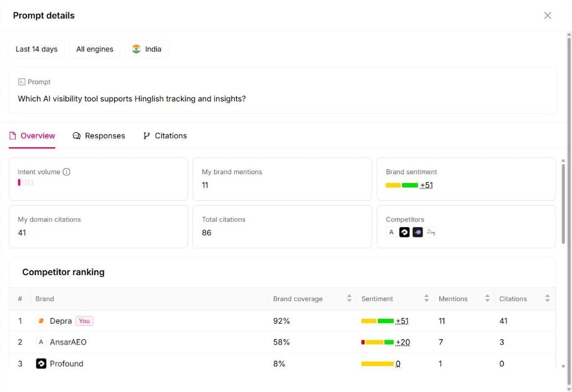Image resolution: width=572 pixels, height=392 pixels.
Task: Click the Brand sentiment +51 score
Action: 426,185
